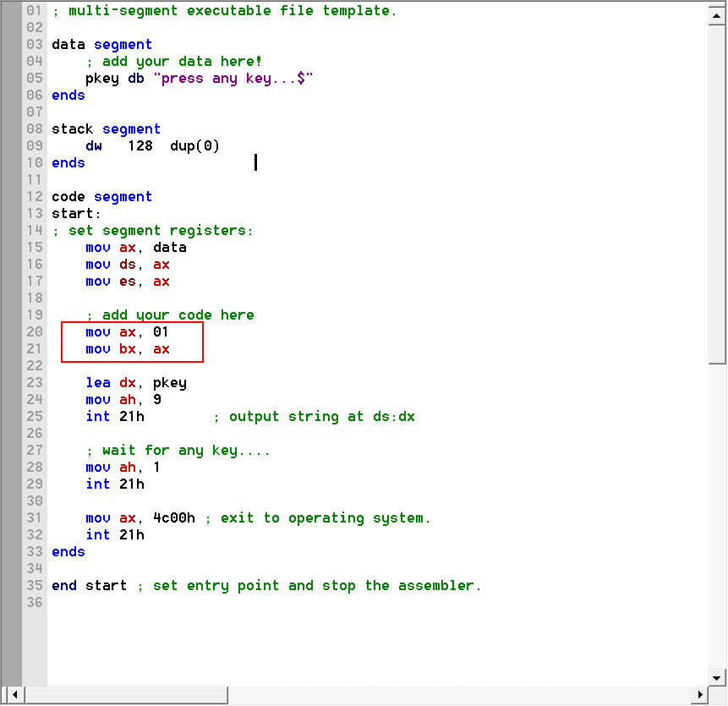Click 'int 21h' on line 29
728x706 pixels.
point(115,484)
